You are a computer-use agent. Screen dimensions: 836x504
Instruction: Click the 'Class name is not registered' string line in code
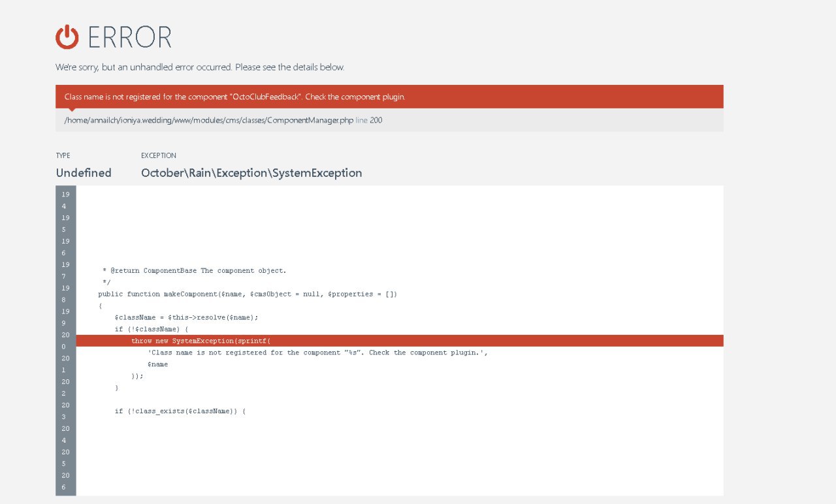pyautogui.click(x=318, y=353)
